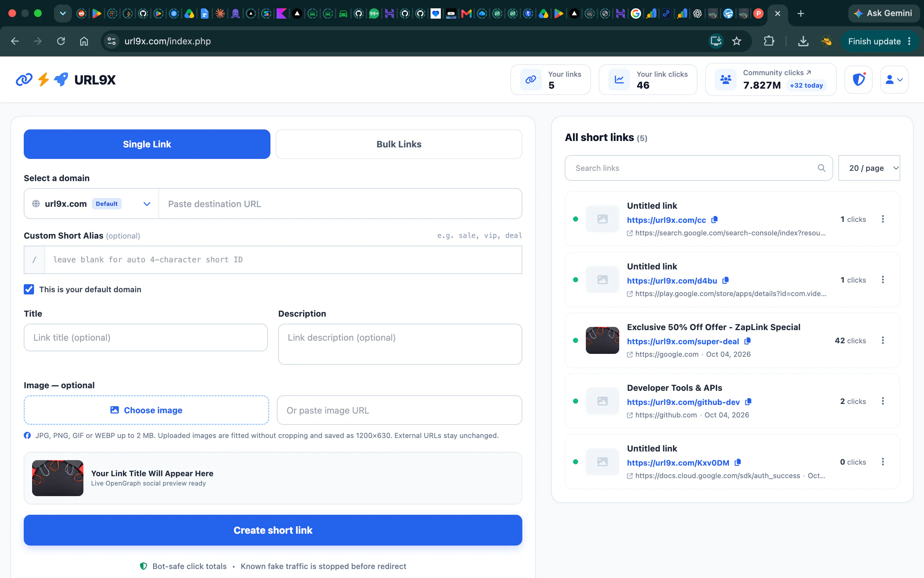This screenshot has height=578, width=924.
Task: Open browser downloads
Action: point(803,41)
